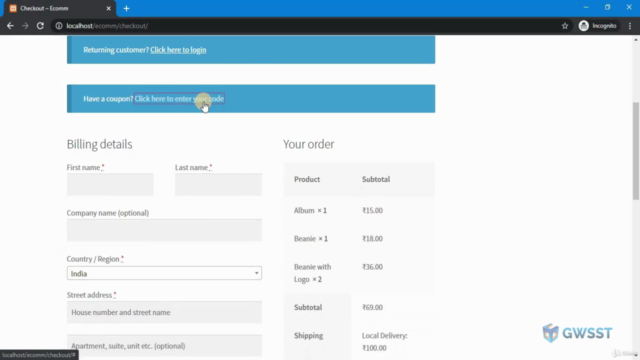Viewport: 640px width, 360px height.
Task: Open the Incognito profile indicator
Action: pyautogui.click(x=598, y=26)
